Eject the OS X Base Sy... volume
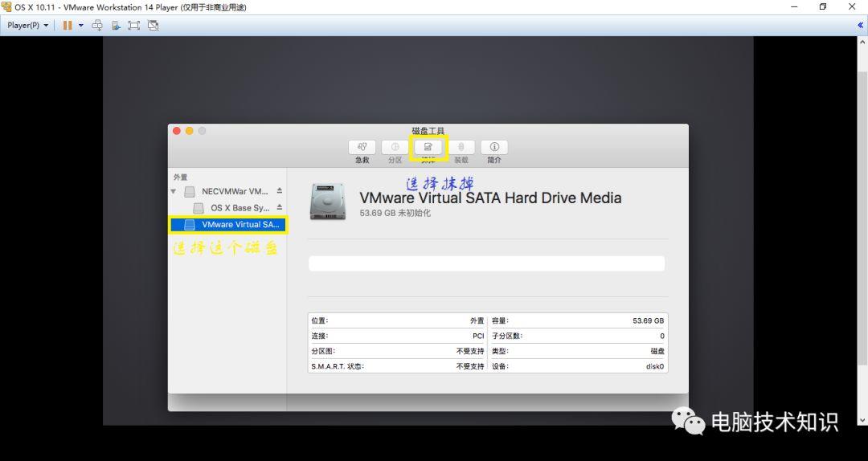 click(x=280, y=207)
